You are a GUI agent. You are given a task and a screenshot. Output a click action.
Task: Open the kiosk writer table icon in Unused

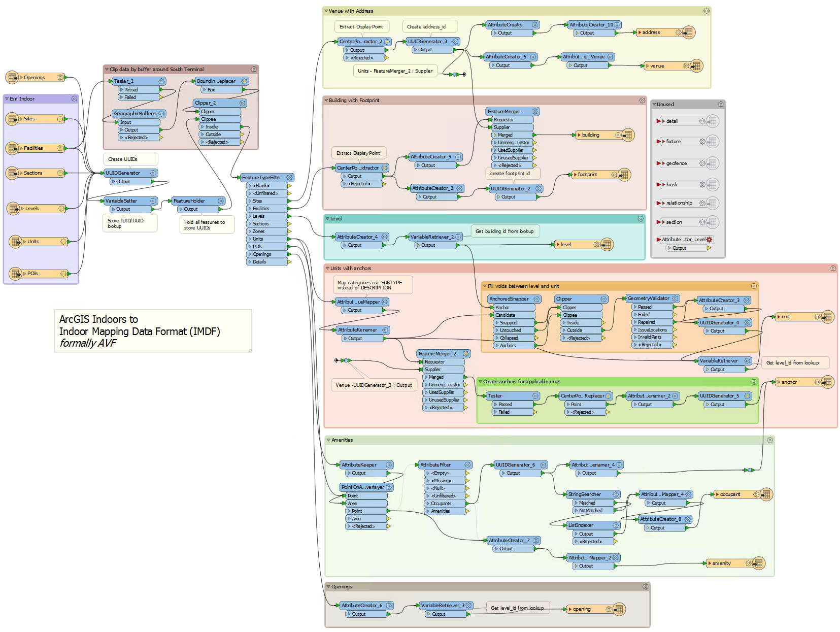tap(713, 185)
